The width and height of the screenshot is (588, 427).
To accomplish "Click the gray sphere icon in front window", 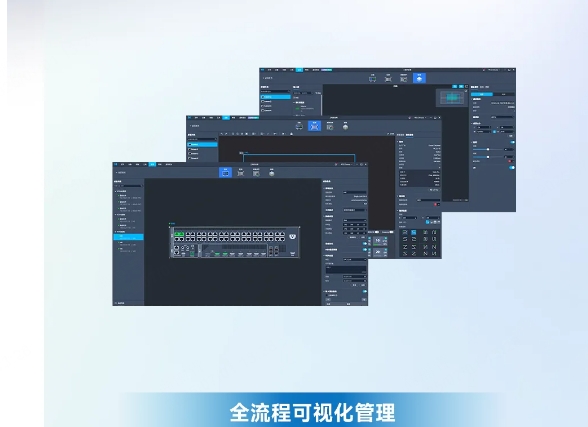I will coord(272,173).
